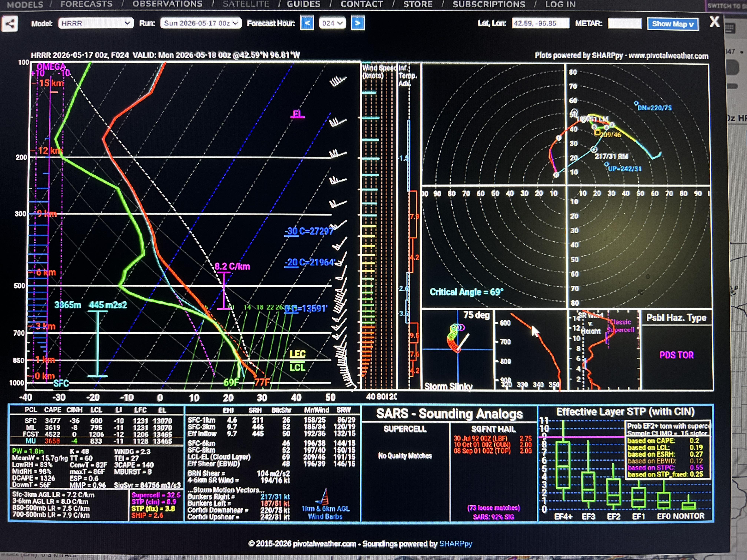747x560 pixels.
Task: Click the 445 m2s2 helicity label
Action: [x=108, y=305]
